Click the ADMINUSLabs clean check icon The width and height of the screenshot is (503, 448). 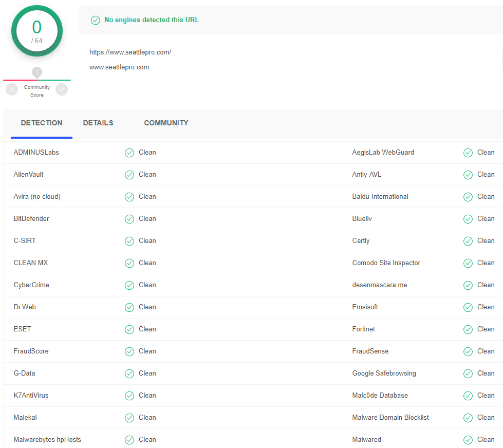pos(129,153)
